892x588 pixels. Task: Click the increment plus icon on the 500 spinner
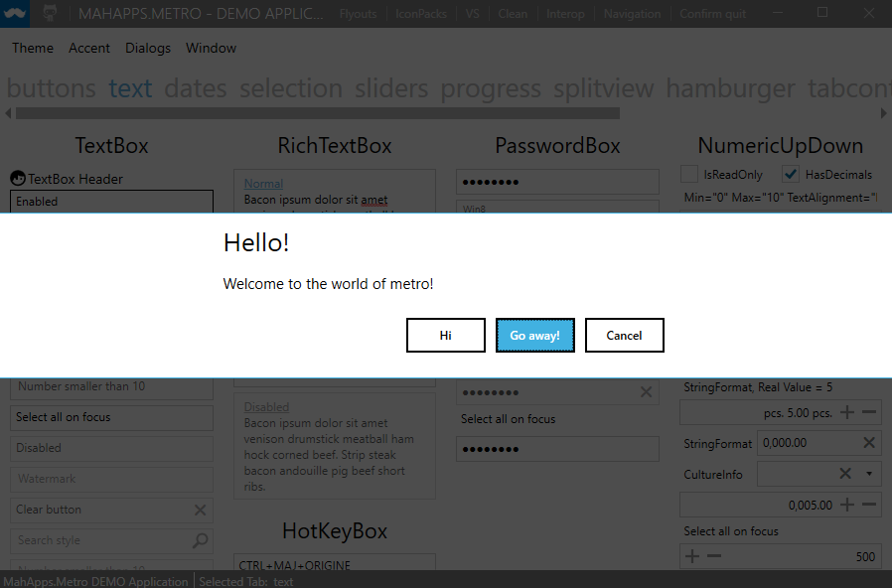(x=692, y=556)
